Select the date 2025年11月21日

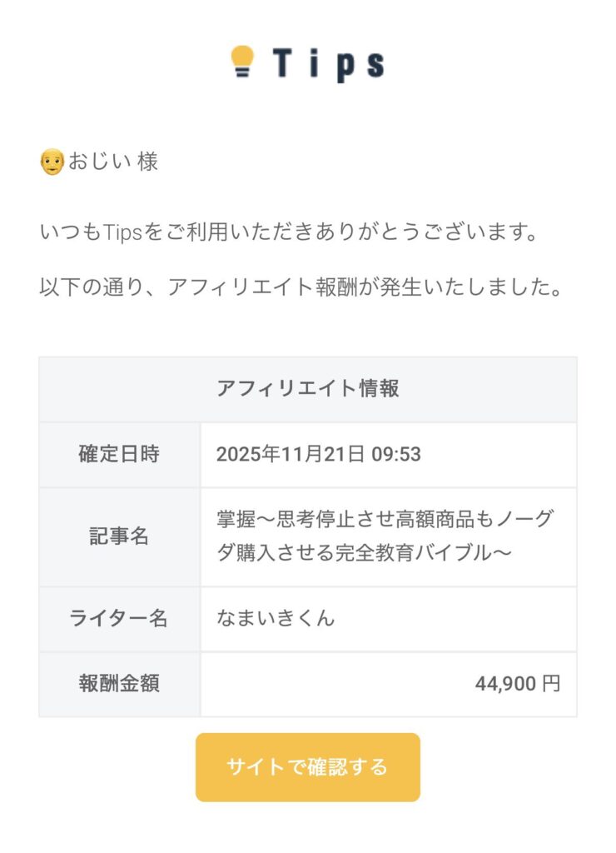[x=291, y=454]
